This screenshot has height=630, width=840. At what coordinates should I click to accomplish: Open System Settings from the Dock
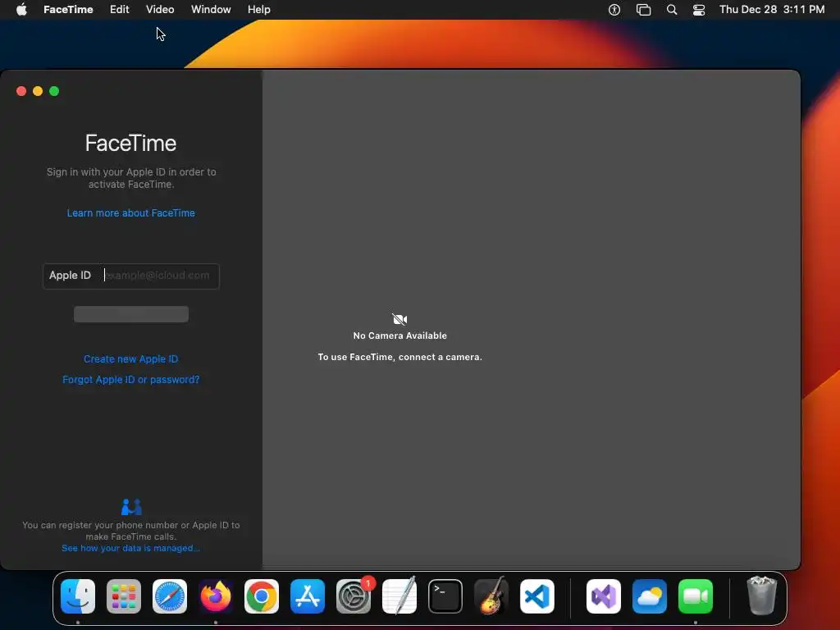point(354,596)
